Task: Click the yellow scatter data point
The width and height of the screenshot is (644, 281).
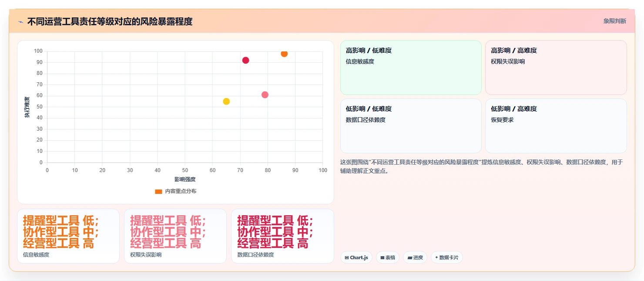Action: click(226, 102)
